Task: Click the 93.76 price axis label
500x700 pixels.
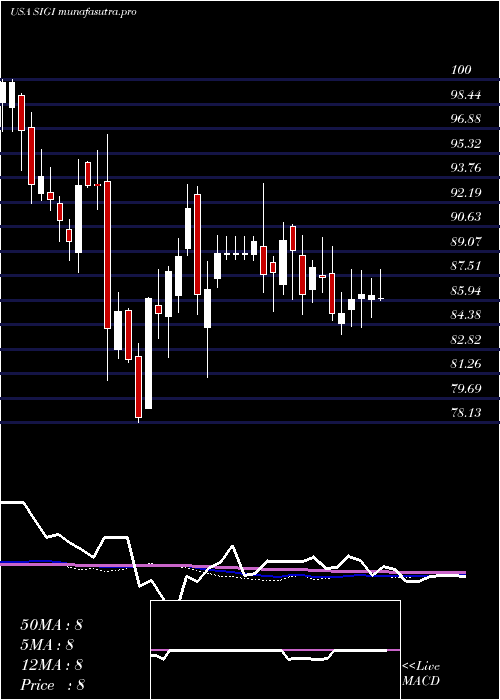Action: tap(465, 168)
